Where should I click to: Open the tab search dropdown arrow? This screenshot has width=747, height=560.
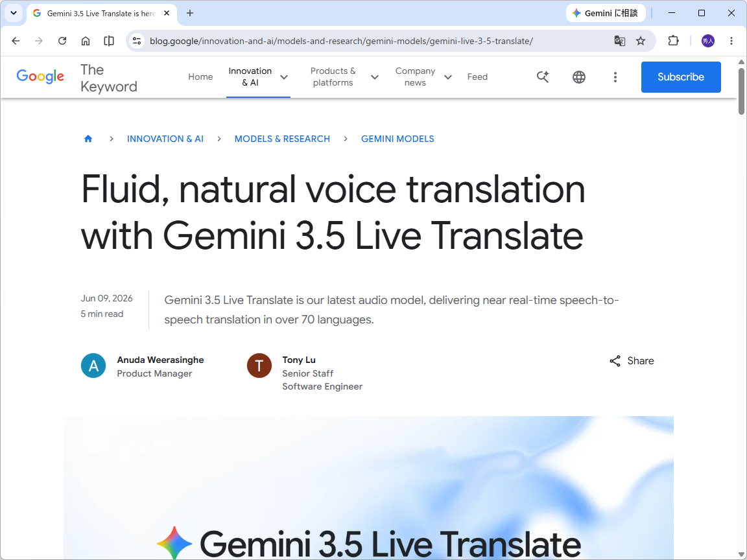14,14
